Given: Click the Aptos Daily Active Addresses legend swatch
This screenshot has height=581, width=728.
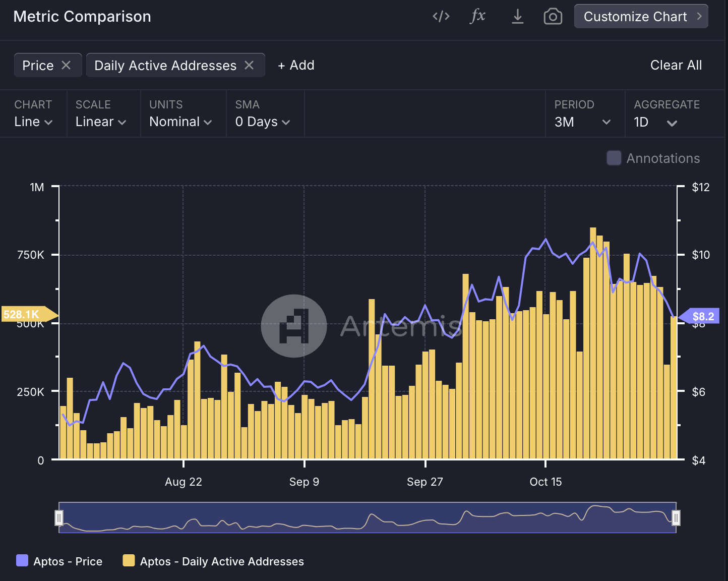Looking at the screenshot, I should click(130, 561).
